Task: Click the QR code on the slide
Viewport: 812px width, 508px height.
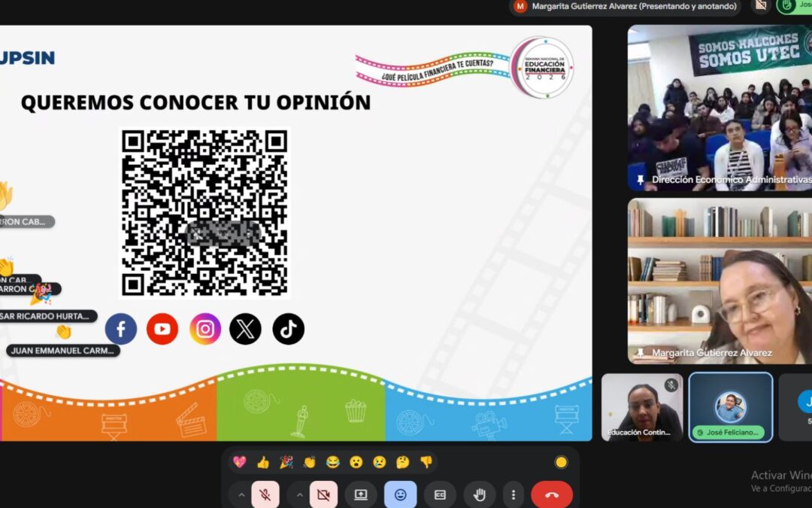Action: point(205,213)
